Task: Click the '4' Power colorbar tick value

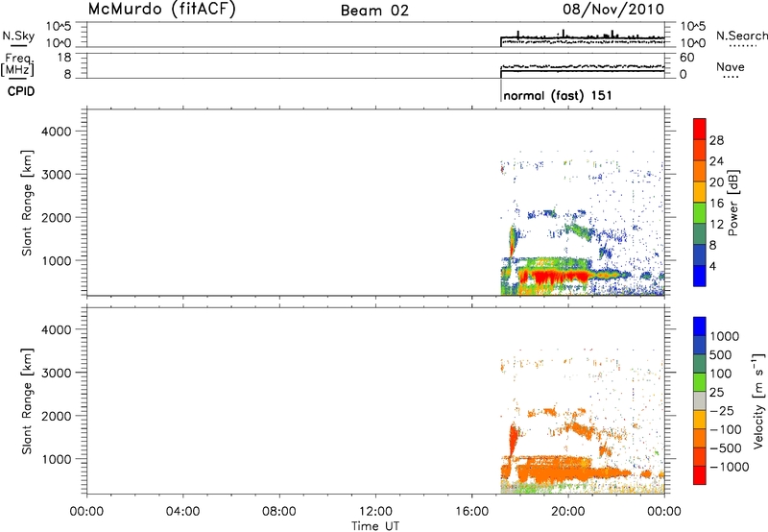Action: pyautogui.click(x=712, y=267)
